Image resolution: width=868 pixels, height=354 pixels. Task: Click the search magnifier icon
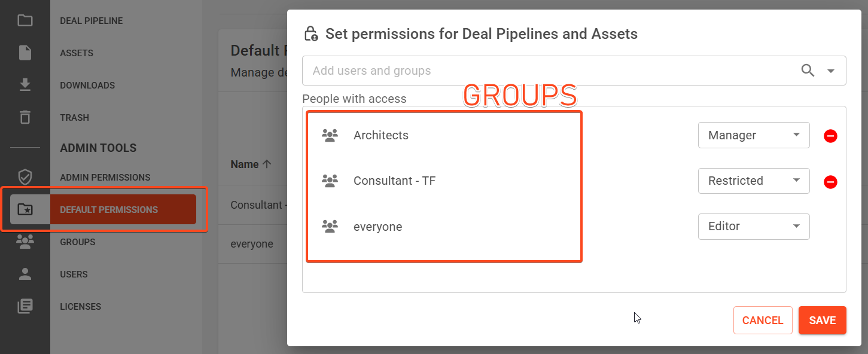tap(808, 71)
